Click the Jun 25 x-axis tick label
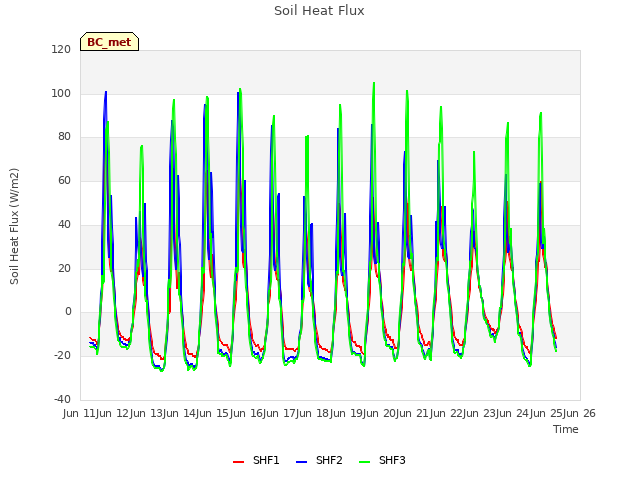640x480 pixels. tap(547, 413)
